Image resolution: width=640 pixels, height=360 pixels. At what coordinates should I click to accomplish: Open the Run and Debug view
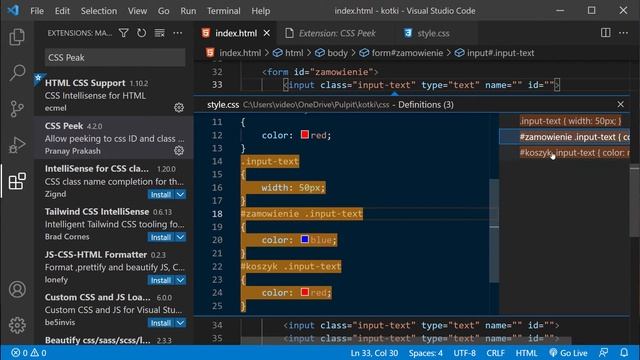(x=17, y=145)
